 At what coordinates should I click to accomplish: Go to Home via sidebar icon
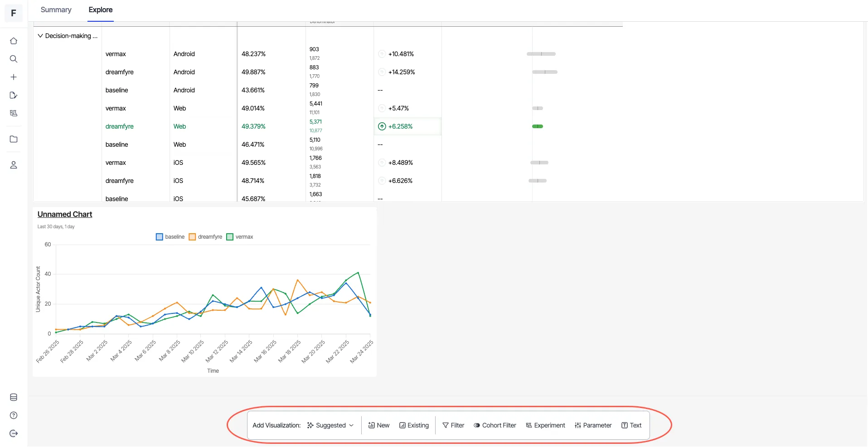click(14, 41)
